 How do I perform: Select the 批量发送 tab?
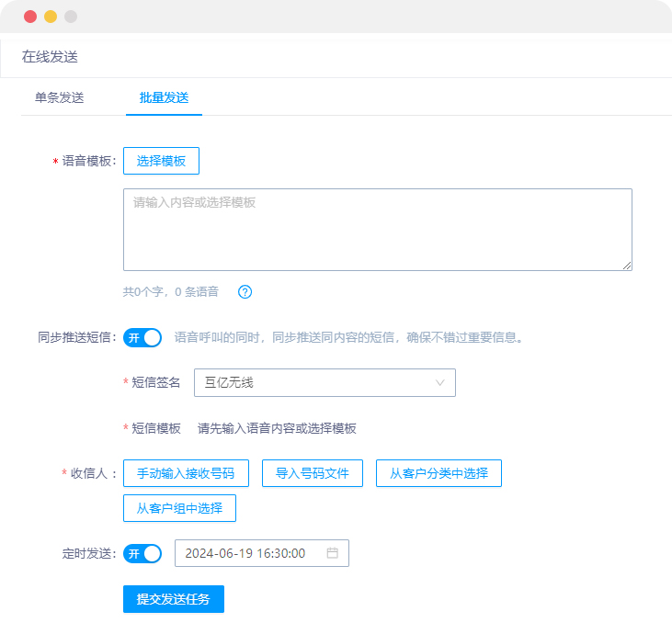pyautogui.click(x=164, y=97)
